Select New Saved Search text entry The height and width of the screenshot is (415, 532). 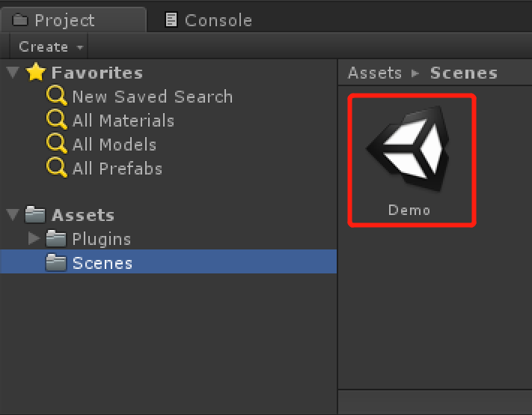point(153,97)
